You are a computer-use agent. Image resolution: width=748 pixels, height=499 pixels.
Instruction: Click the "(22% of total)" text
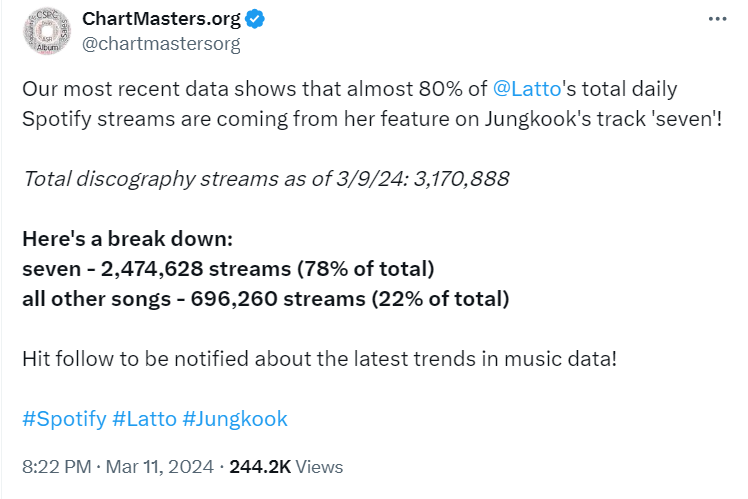click(x=440, y=299)
